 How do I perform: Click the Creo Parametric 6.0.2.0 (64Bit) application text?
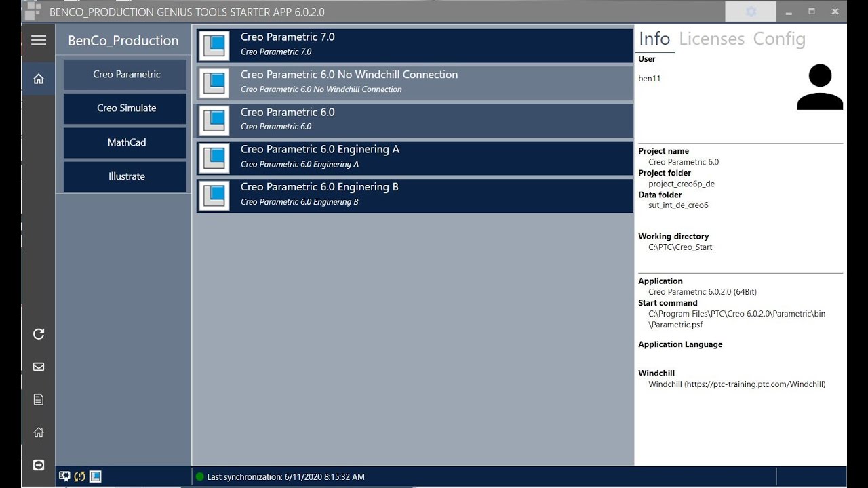(x=703, y=292)
